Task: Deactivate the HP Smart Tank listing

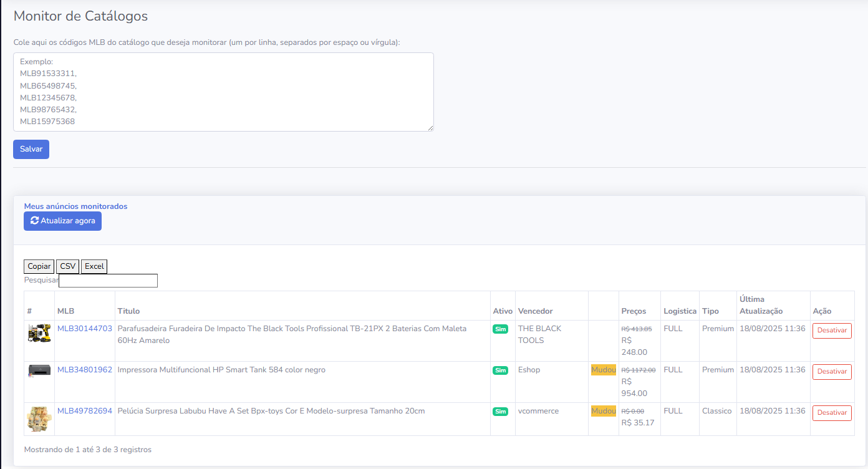Action: [832, 372]
